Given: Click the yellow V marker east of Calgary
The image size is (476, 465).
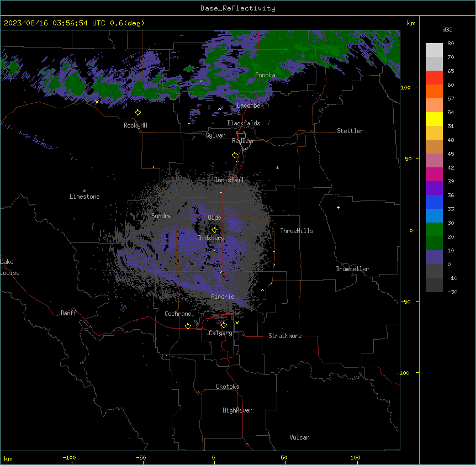Looking at the screenshot, I should click(x=237, y=323).
